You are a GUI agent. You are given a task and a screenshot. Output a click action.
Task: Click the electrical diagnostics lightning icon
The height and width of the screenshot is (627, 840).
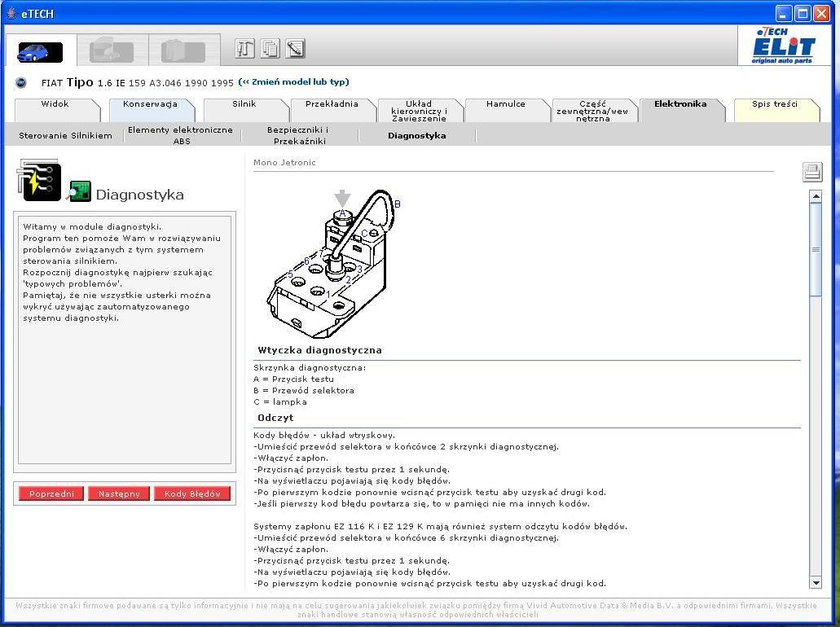(39, 180)
